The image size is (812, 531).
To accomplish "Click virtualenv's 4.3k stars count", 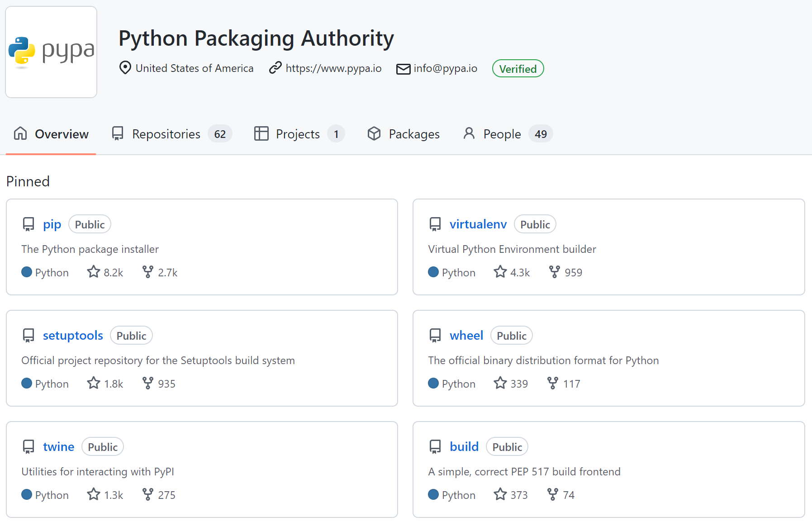I will click(x=520, y=273).
